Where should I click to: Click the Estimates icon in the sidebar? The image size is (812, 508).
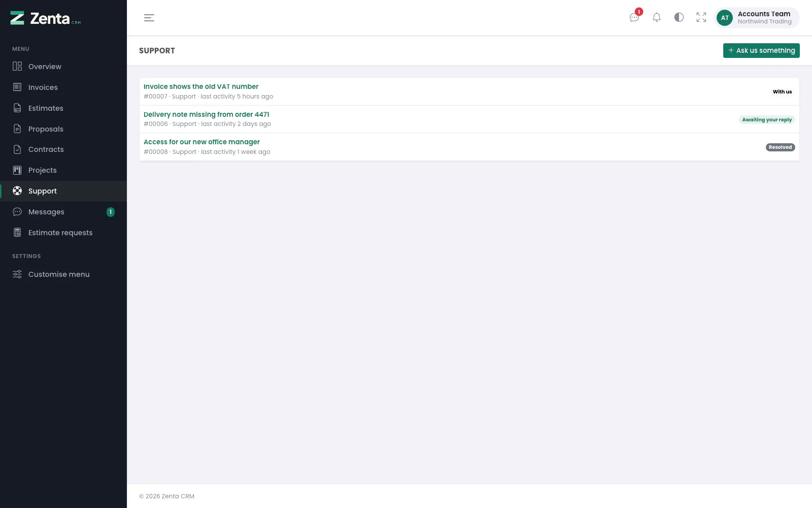tap(17, 108)
